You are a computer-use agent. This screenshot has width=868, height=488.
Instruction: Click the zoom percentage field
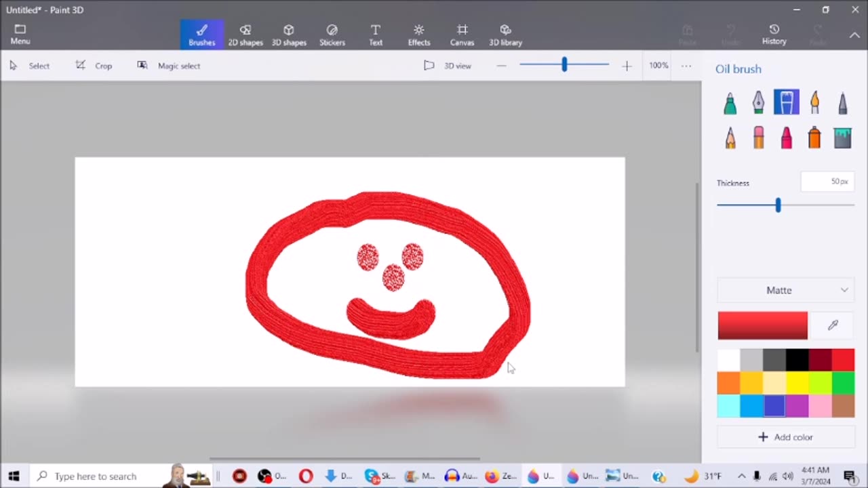[658, 66]
